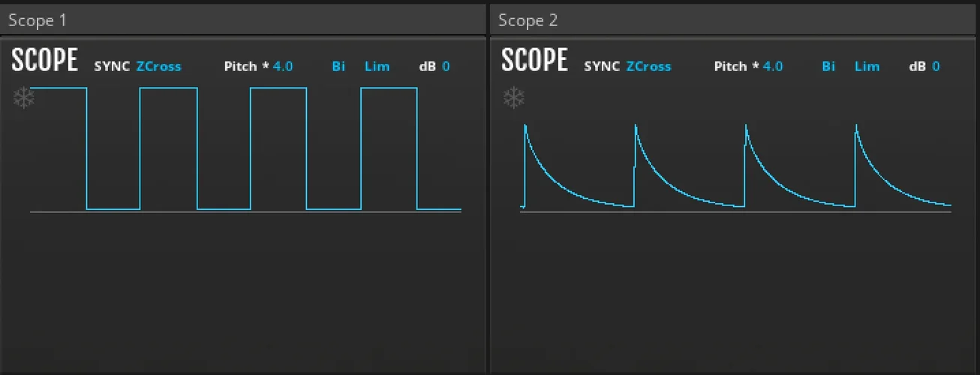Click the SCOPE logo title in Scope 2
The image size is (980, 375).
[x=534, y=61]
